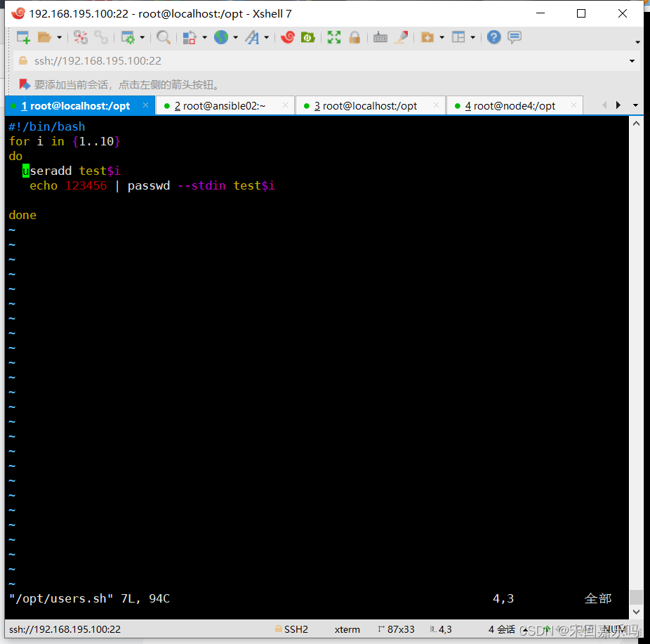Show previous tabs with left arrow
This screenshot has width=650, height=644.
tap(604, 105)
